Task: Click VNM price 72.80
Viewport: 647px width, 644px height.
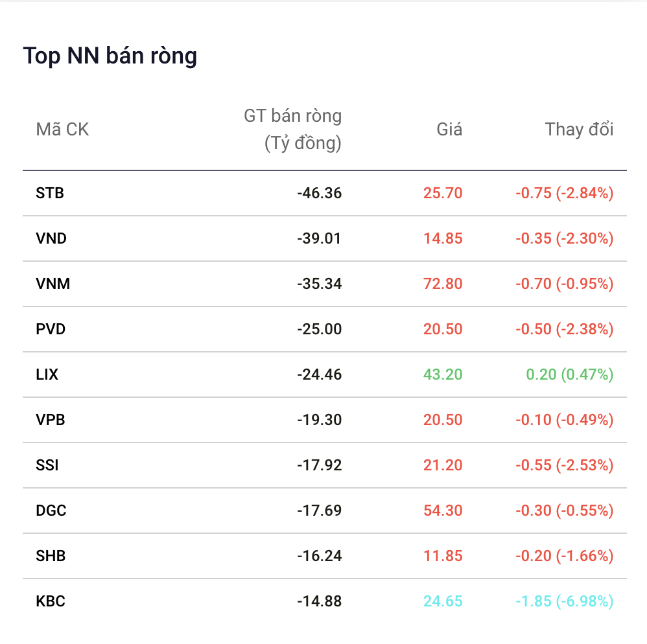Action: tap(443, 284)
